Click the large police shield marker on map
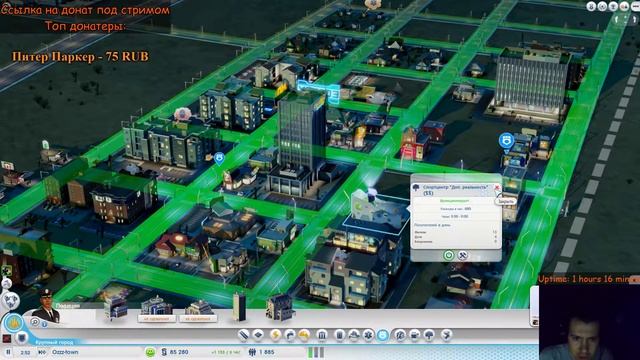 pyautogui.click(x=507, y=142)
